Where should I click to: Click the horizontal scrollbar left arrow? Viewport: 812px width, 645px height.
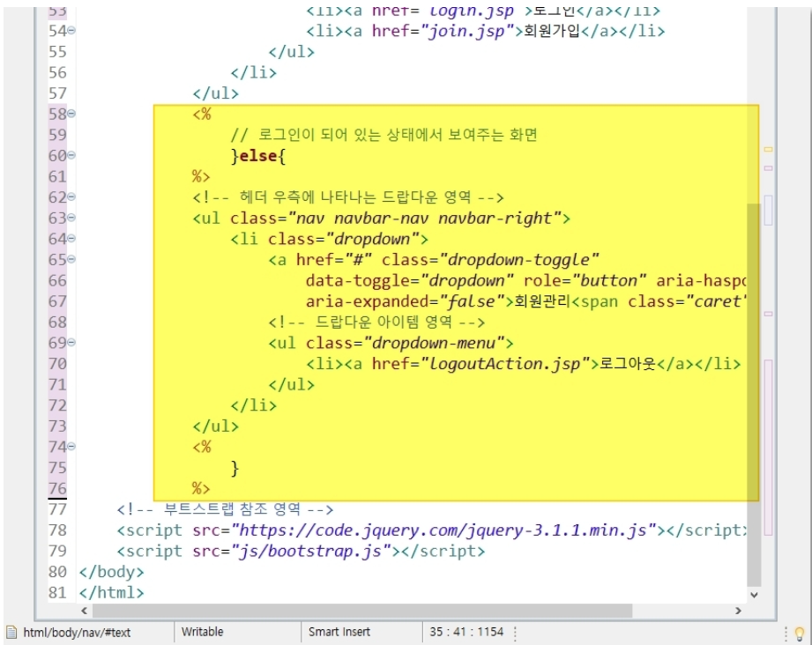coord(85,611)
